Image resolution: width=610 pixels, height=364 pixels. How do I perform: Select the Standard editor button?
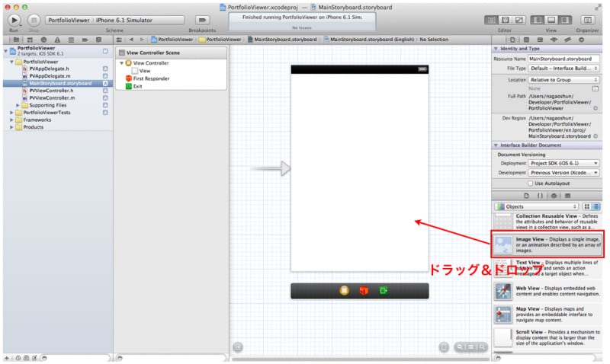(491, 20)
